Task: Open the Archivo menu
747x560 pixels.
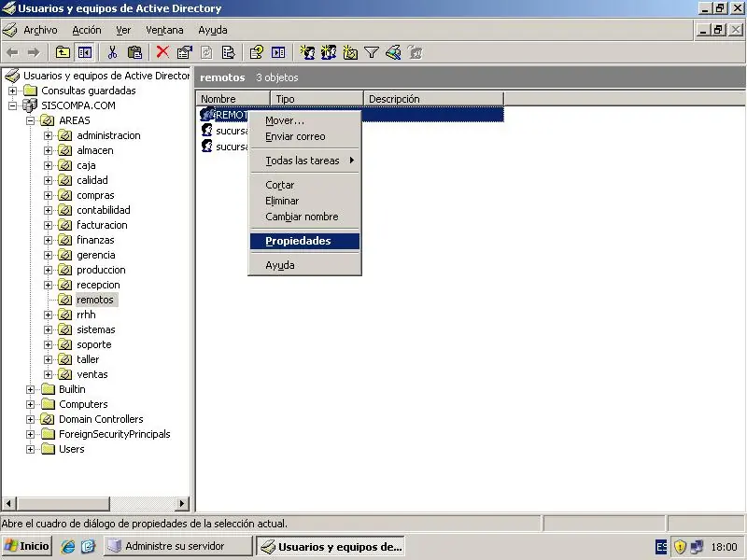Action: point(40,30)
